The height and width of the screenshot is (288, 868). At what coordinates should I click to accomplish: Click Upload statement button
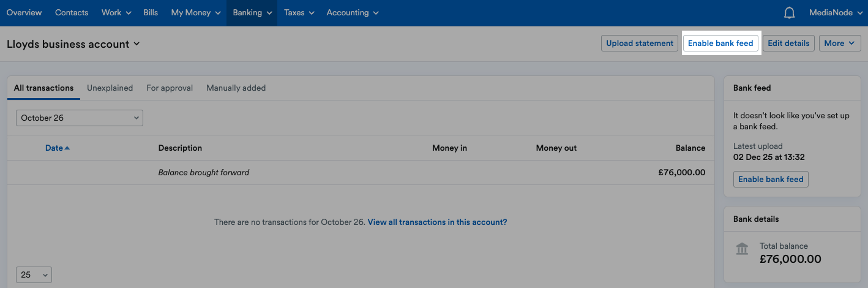[x=640, y=43]
